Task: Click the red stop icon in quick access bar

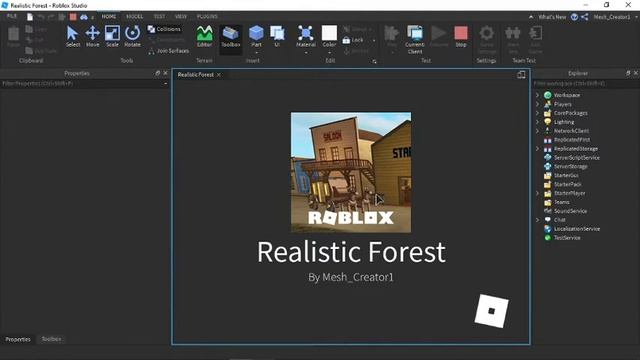Action: 73,17
